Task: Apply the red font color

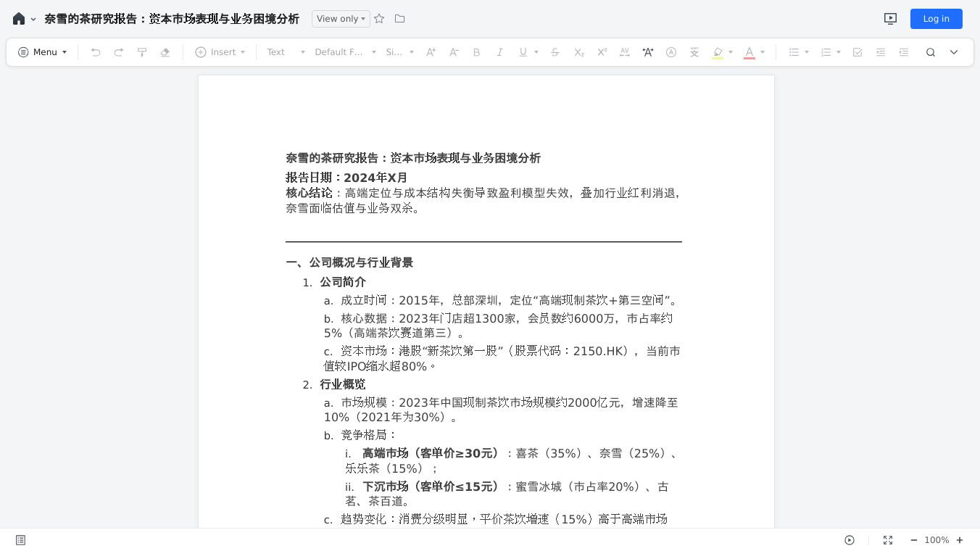Action: click(749, 52)
